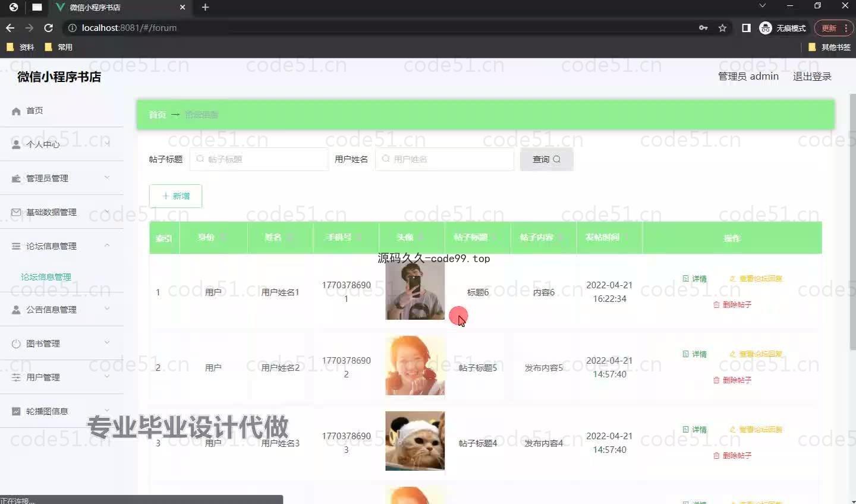This screenshot has height=504, width=856.
Task: Expand the 用户管理 menu chevron
Action: pyautogui.click(x=107, y=377)
